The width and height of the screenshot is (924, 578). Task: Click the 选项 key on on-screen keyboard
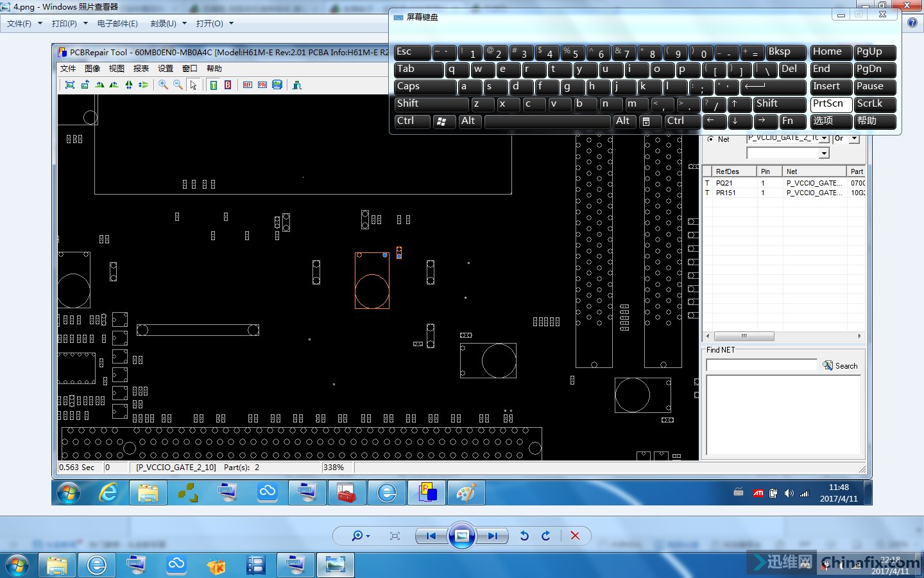click(832, 121)
